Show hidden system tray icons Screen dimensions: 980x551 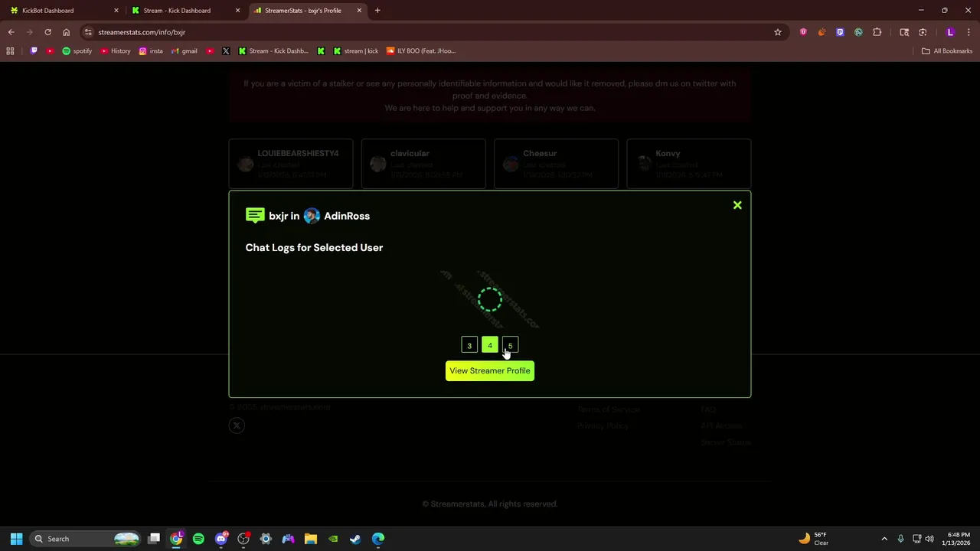884,539
